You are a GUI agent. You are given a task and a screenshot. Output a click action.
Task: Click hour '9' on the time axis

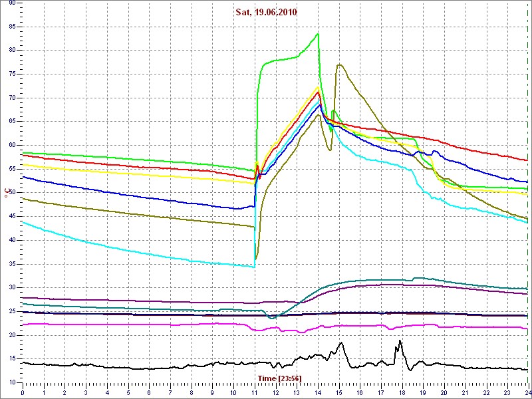[x=212, y=392]
